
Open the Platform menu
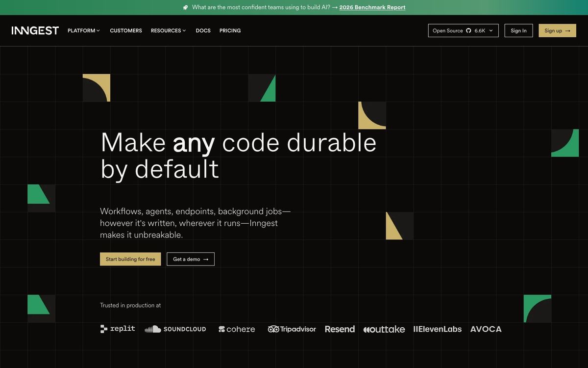pos(84,30)
